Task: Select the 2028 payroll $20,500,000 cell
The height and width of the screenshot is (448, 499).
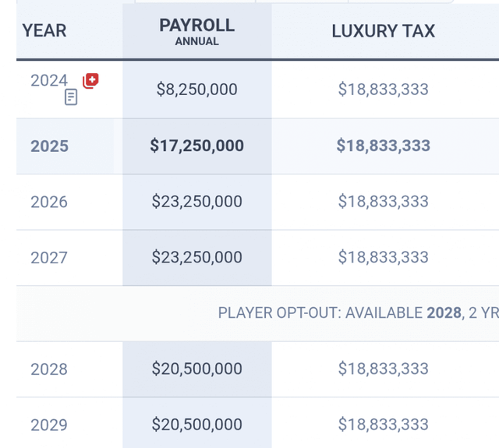Action: tap(196, 369)
